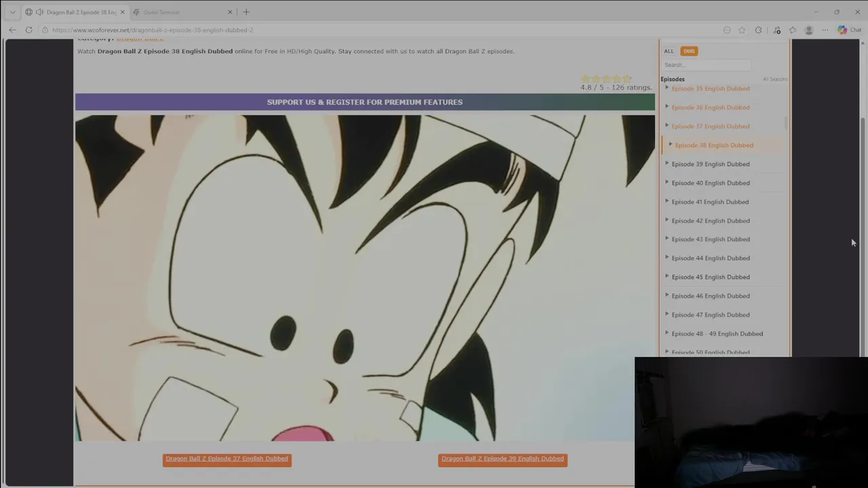Open the favorites list icon
This screenshot has height=488, width=868.
793,30
